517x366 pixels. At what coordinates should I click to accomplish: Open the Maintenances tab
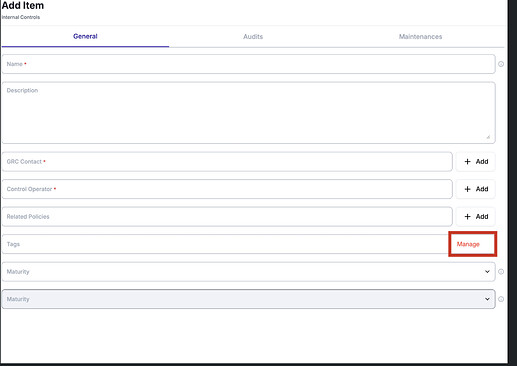(x=420, y=37)
